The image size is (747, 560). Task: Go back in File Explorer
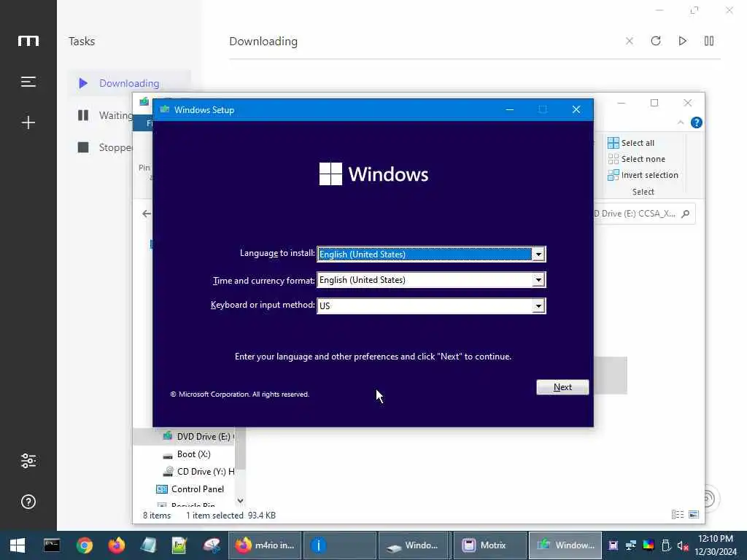[x=147, y=214]
